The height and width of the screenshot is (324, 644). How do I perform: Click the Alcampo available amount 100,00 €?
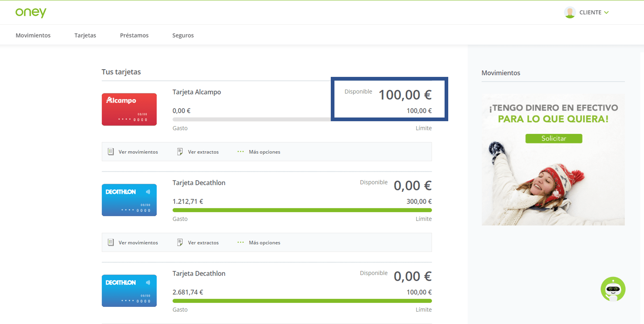click(405, 95)
